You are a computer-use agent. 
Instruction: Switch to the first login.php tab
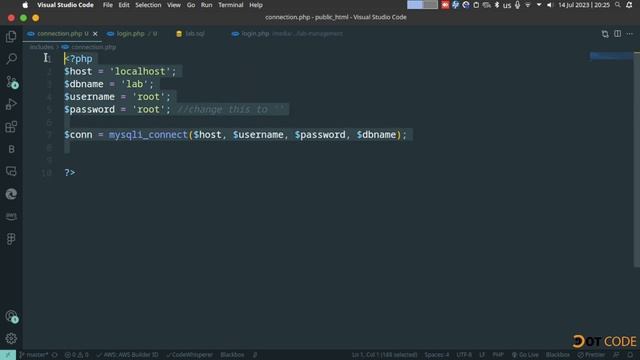pyautogui.click(x=131, y=34)
